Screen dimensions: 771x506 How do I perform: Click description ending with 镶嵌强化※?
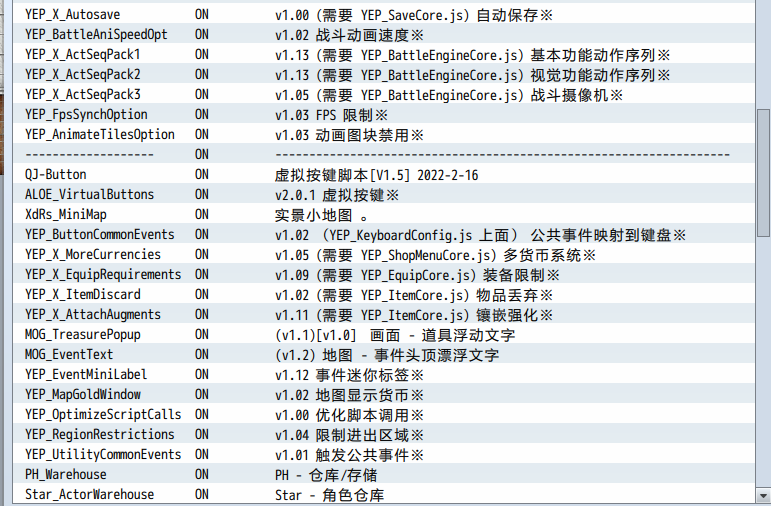click(414, 315)
